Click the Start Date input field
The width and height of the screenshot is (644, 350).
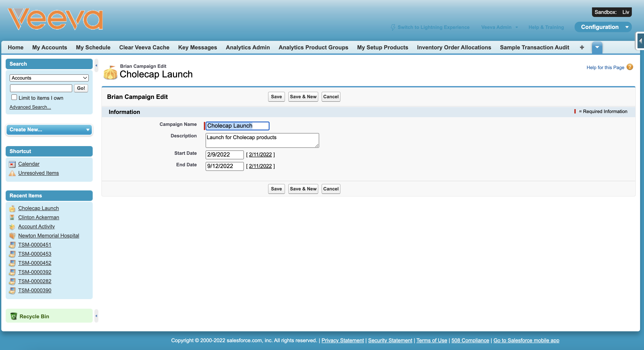pyautogui.click(x=224, y=155)
